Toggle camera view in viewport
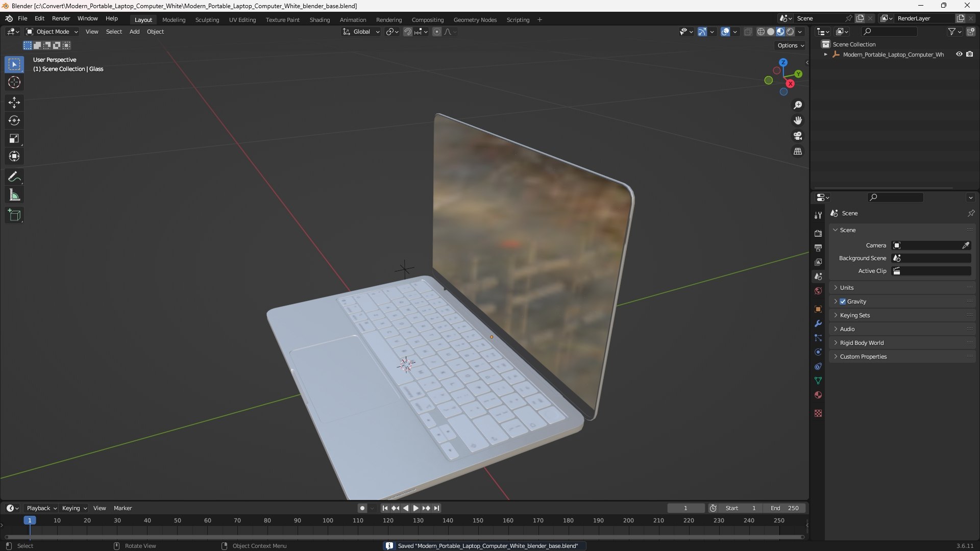980x551 pixels. 797,136
